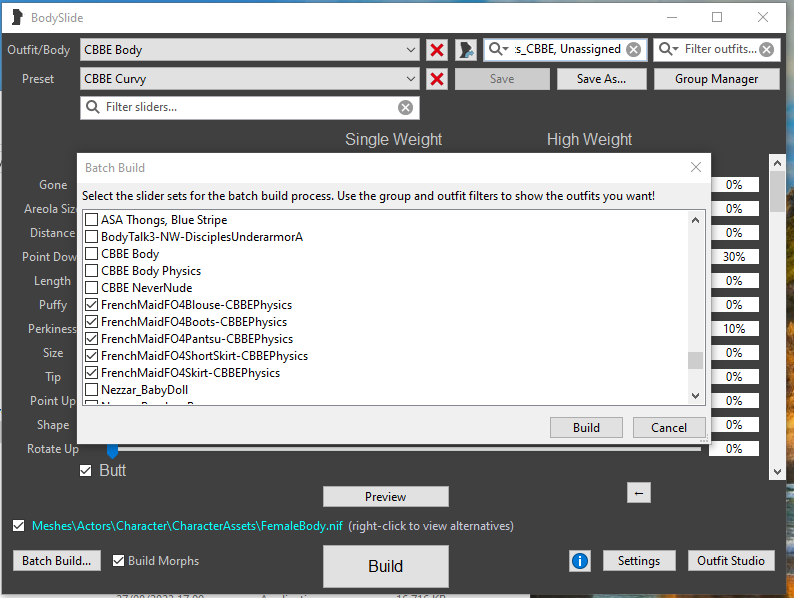
Task: Click the Rotate Up slider handle
Action: coord(112,450)
